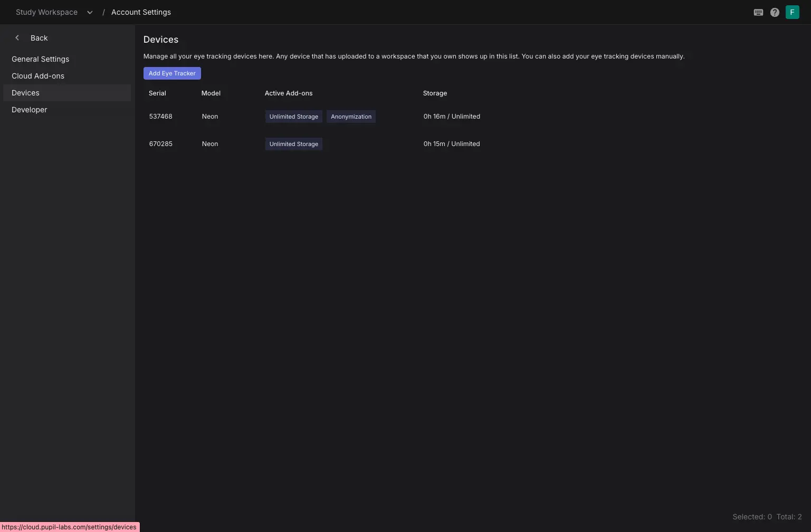Click the Anonymization add-on tag
This screenshot has height=532, width=811.
click(x=351, y=117)
